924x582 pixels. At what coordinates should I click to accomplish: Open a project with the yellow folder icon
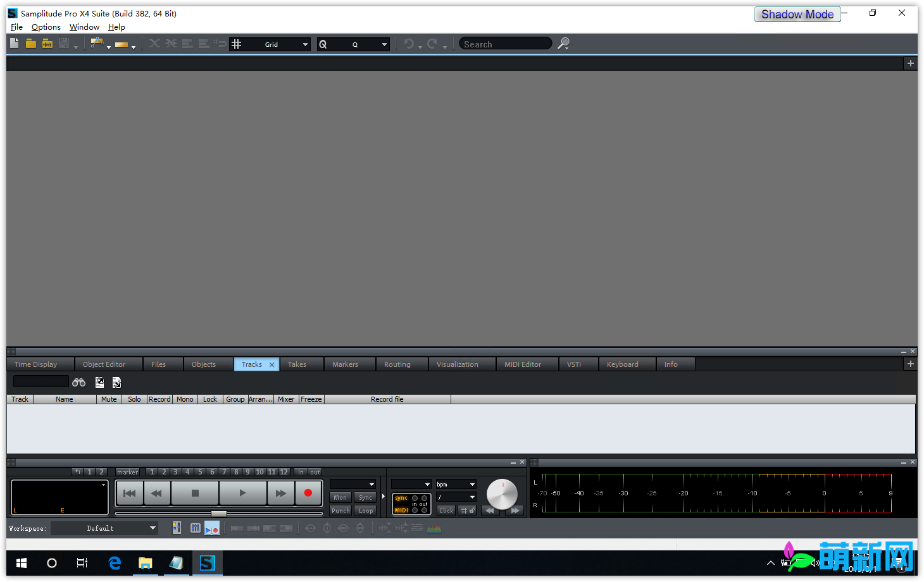click(31, 44)
